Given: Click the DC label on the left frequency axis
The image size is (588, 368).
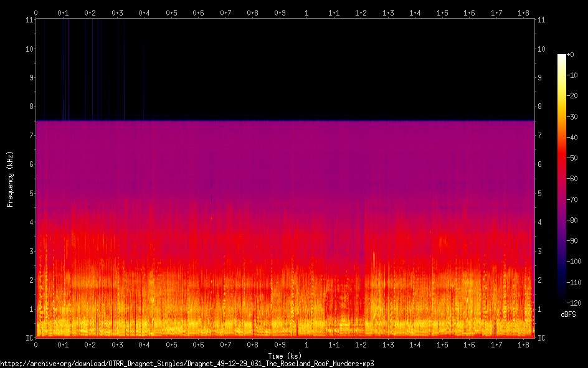Looking at the screenshot, I should click(x=29, y=338).
